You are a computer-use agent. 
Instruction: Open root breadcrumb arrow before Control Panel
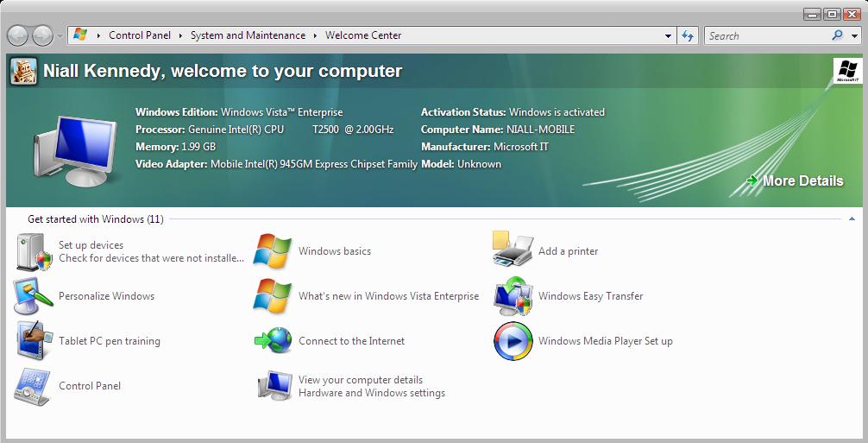pos(98,35)
